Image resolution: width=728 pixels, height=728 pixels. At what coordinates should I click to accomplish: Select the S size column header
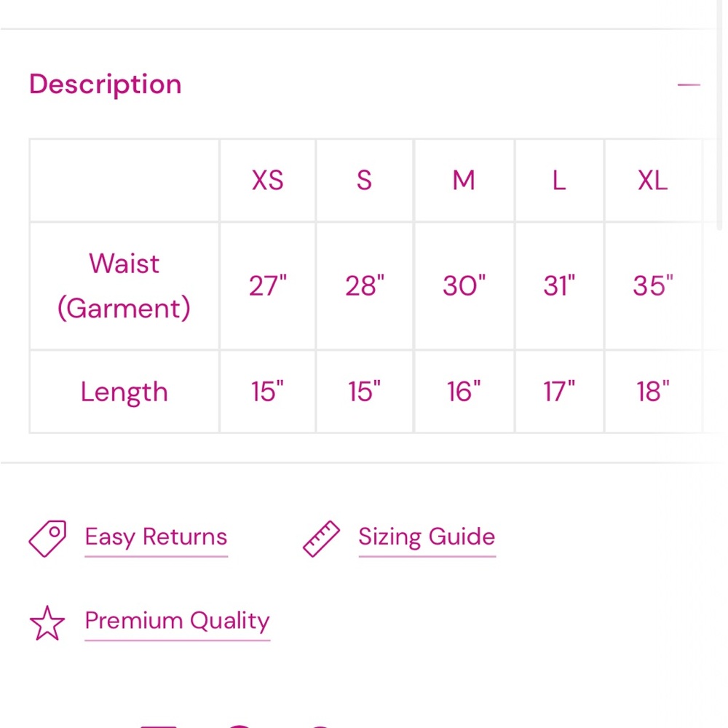365,180
